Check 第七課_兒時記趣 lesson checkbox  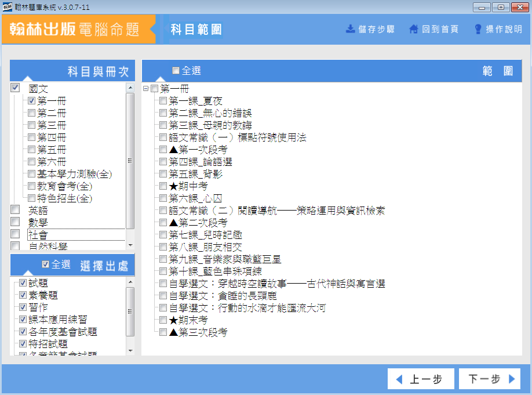[163, 235]
